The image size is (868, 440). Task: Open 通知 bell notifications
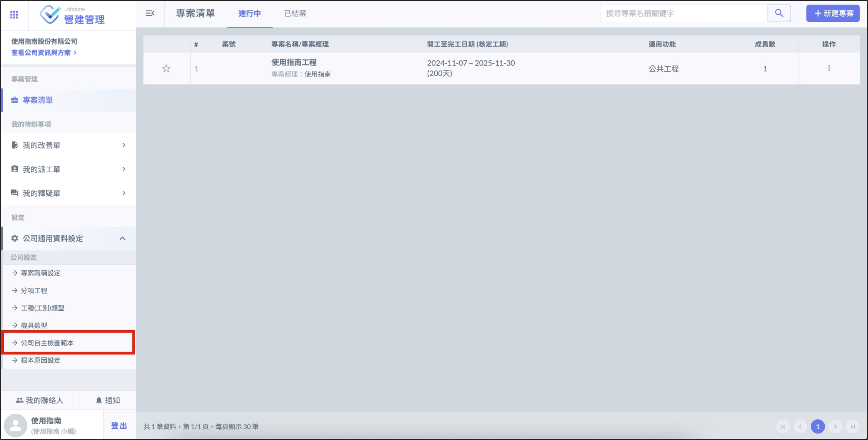[108, 400]
